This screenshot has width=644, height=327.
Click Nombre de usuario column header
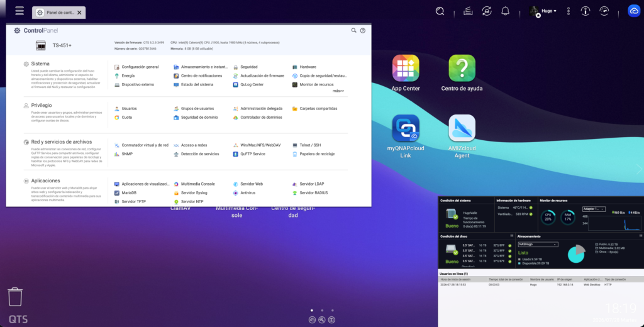click(x=541, y=279)
